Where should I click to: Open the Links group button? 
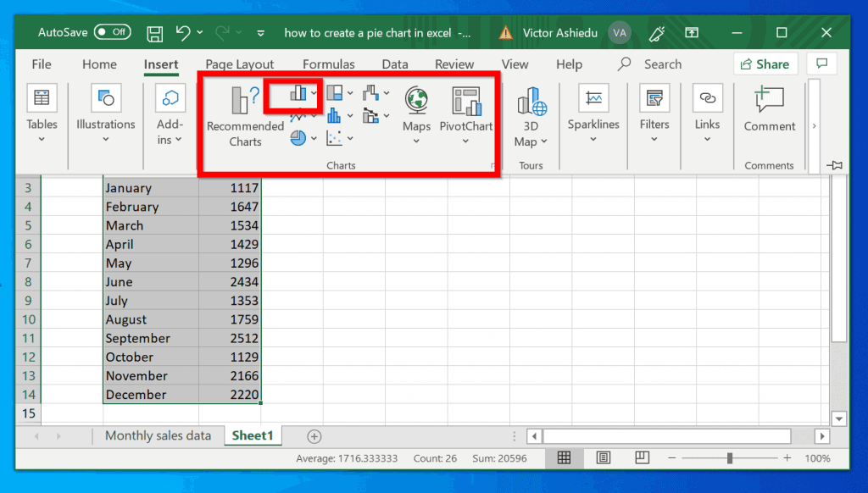point(708,115)
